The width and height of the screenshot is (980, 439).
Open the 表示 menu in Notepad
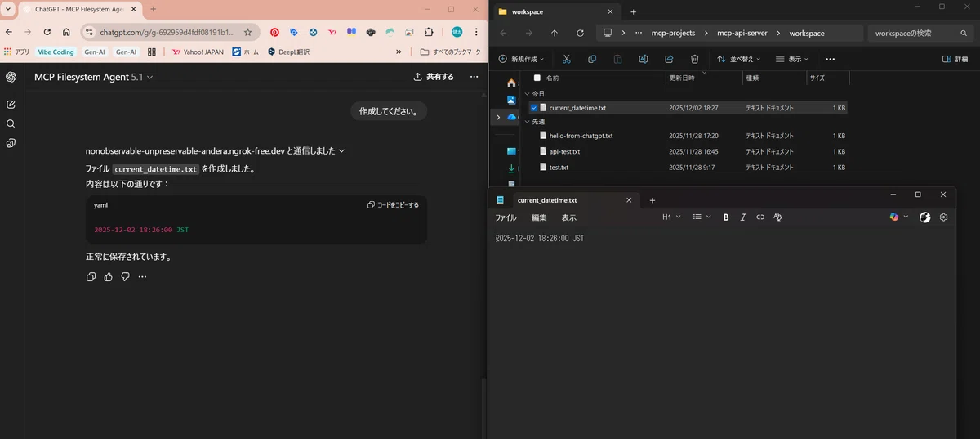[569, 217]
